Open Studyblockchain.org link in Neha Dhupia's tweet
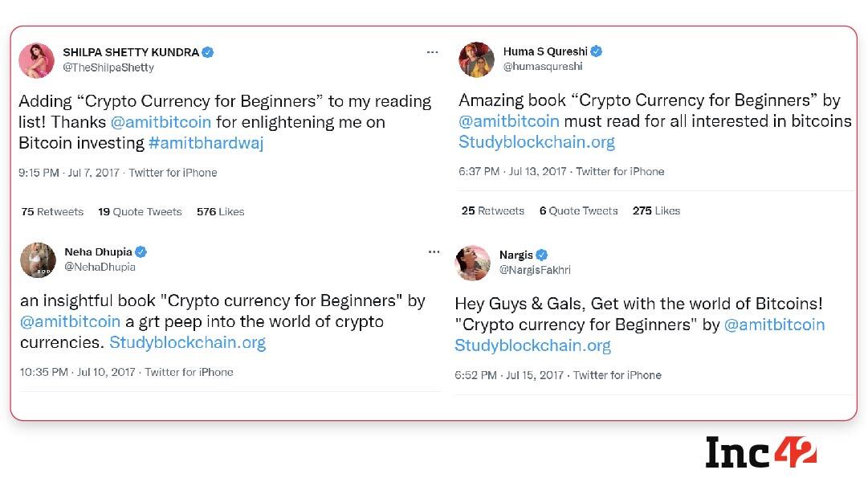This screenshot has width=868, height=478. (187, 342)
